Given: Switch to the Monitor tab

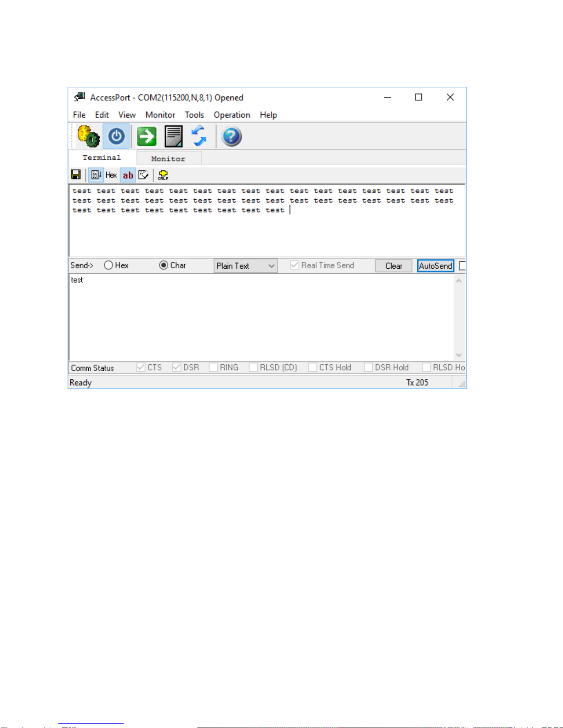Looking at the screenshot, I should tap(168, 159).
